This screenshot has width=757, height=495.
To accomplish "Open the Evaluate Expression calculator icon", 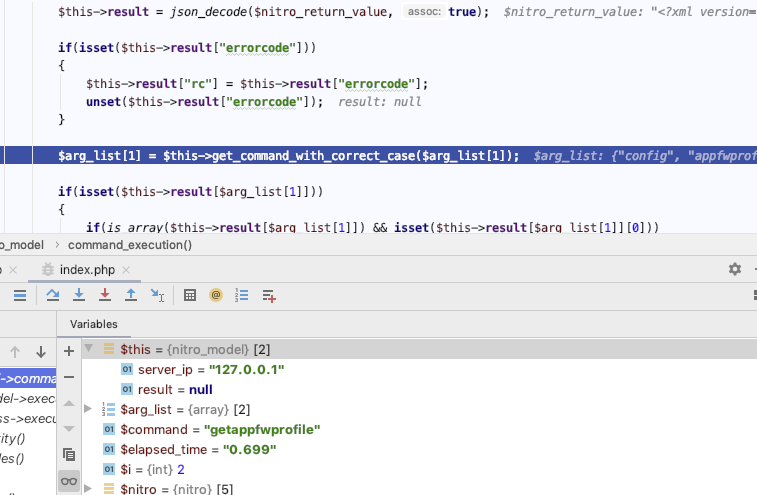I will click(190, 295).
